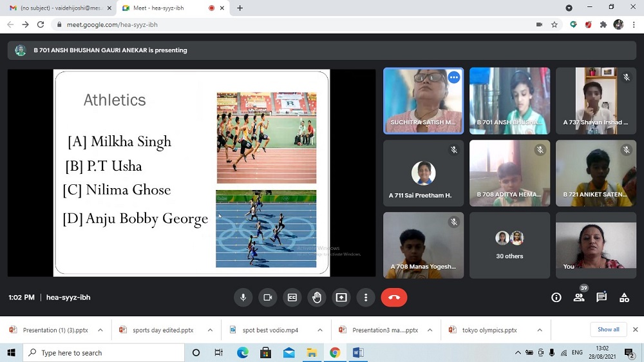
Task: Open a new Chrome tab
Action: tap(240, 8)
